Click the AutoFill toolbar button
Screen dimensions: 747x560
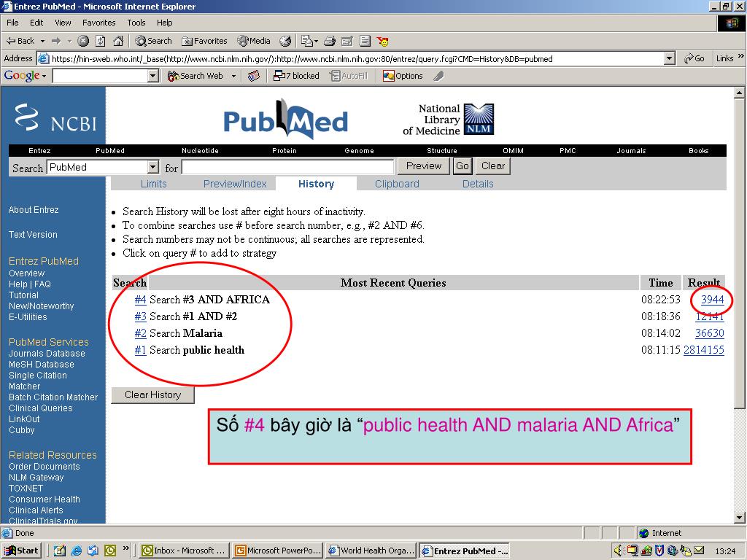point(349,76)
